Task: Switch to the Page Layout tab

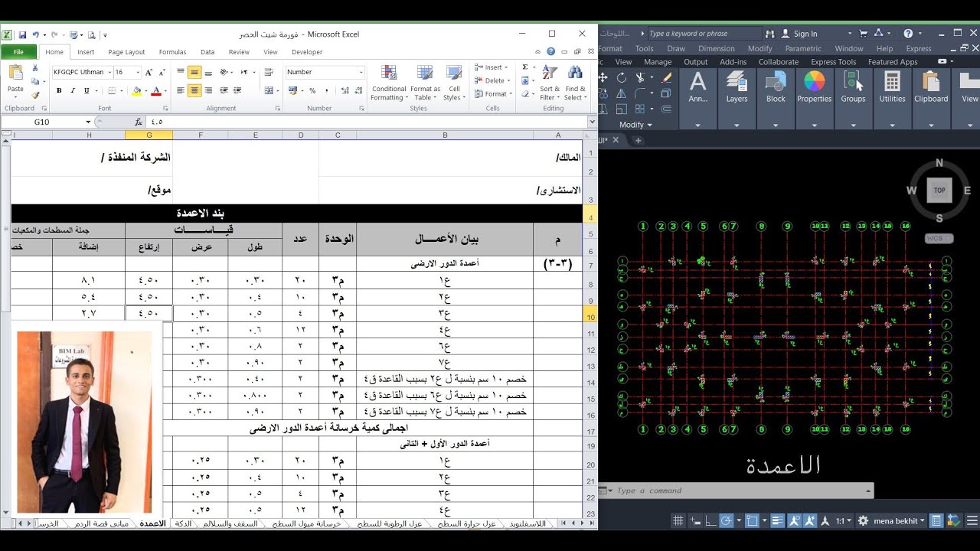Action: tap(126, 52)
